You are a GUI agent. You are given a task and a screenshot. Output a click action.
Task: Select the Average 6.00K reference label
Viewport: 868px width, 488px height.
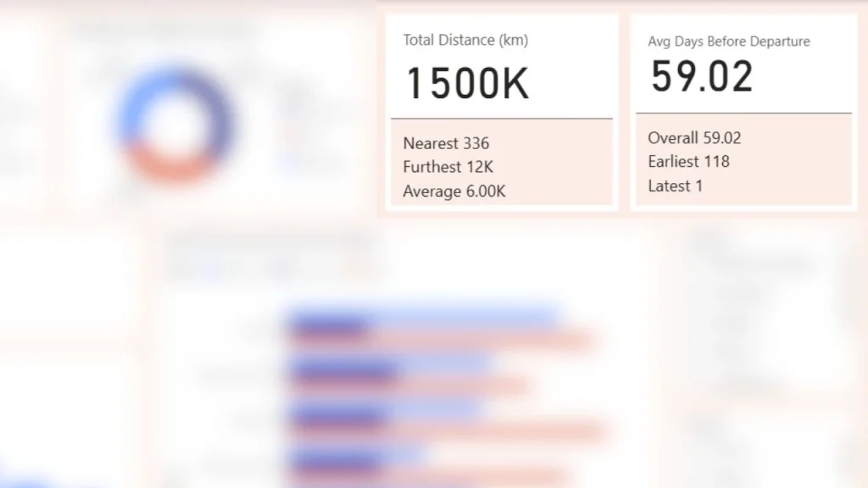454,191
